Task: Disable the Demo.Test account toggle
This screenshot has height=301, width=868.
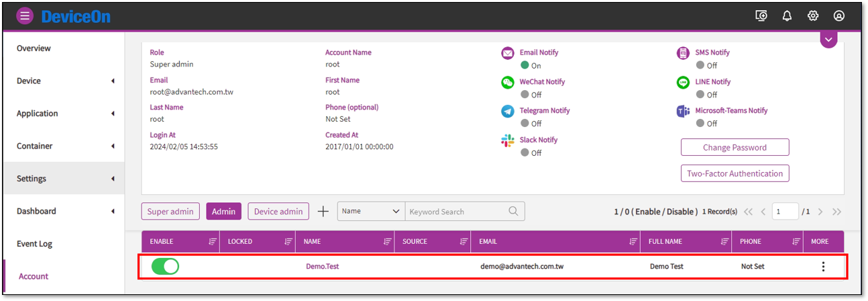Action: click(165, 267)
